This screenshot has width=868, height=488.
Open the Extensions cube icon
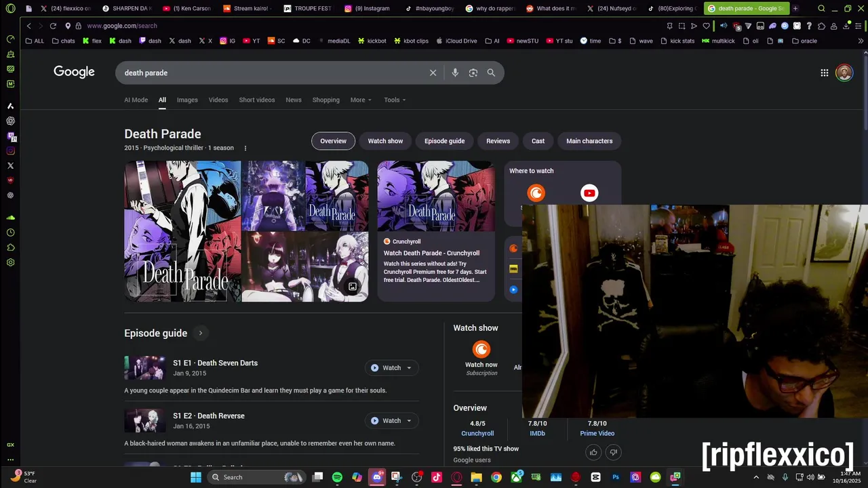(x=821, y=26)
